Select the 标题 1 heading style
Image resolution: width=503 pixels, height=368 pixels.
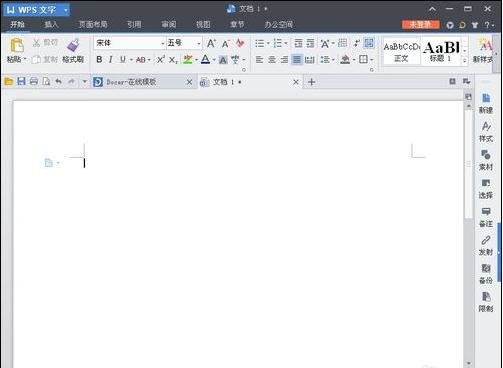point(441,52)
